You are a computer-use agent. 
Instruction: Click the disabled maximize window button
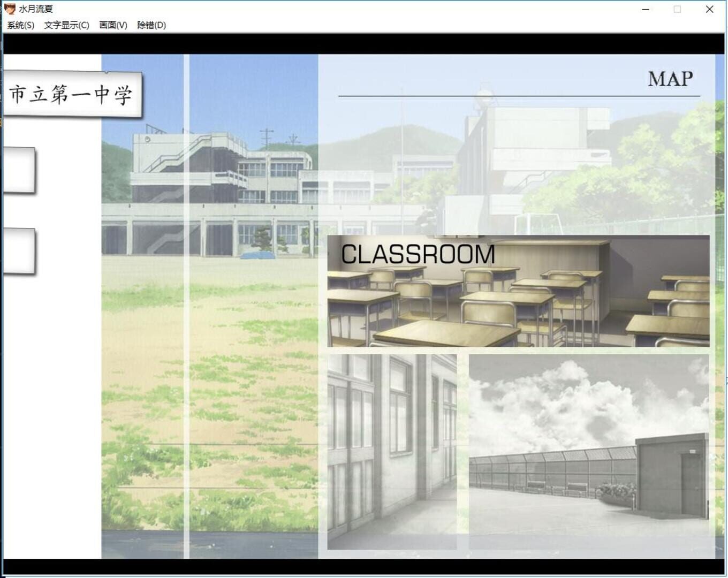click(x=677, y=9)
